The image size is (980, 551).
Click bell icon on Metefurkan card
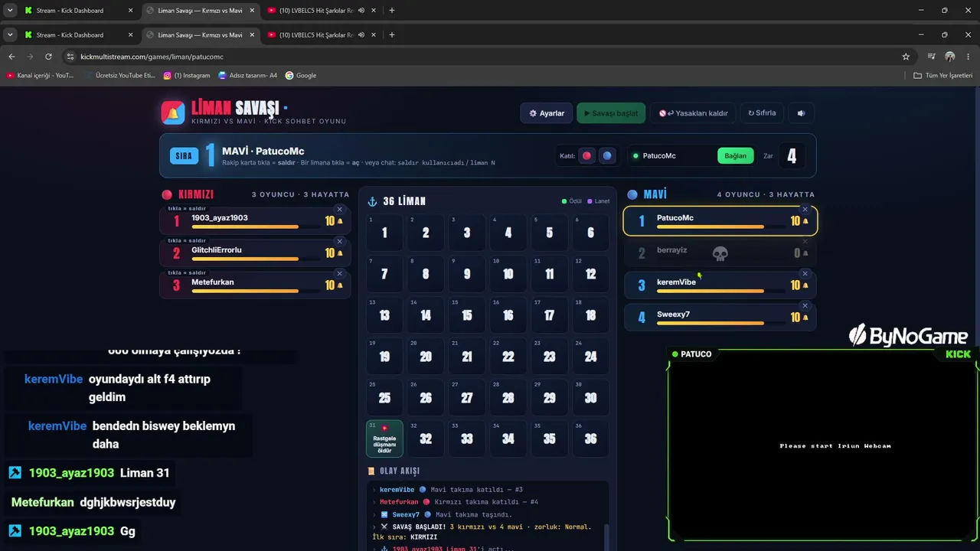(x=340, y=285)
